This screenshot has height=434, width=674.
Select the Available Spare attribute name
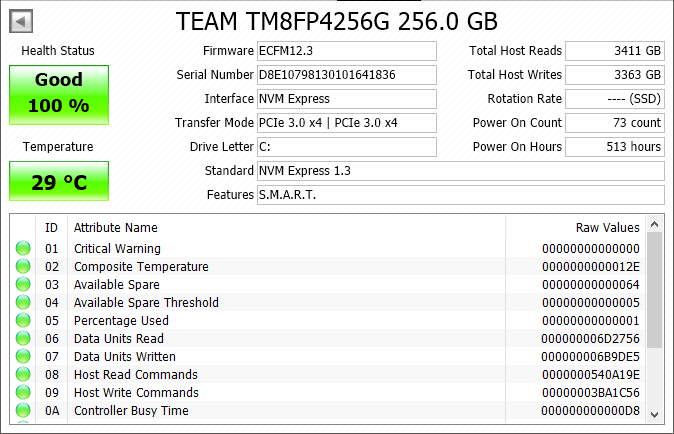click(x=116, y=284)
